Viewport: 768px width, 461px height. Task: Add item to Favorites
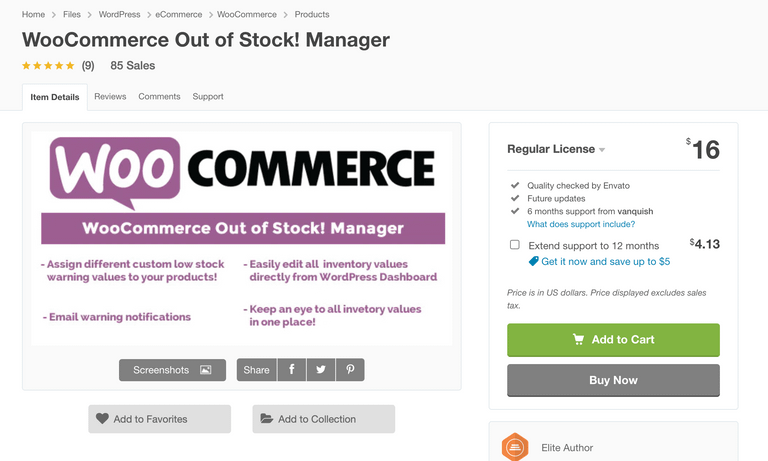coord(159,419)
